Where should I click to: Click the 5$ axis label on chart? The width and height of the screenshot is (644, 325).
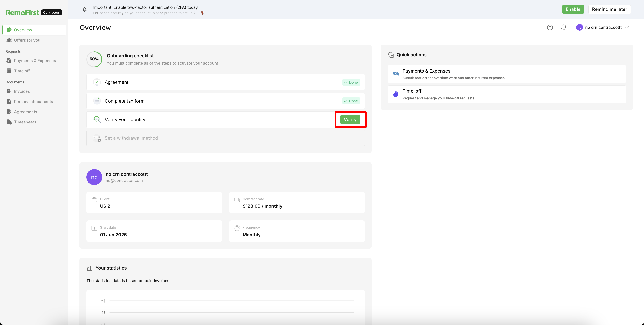coord(103,301)
